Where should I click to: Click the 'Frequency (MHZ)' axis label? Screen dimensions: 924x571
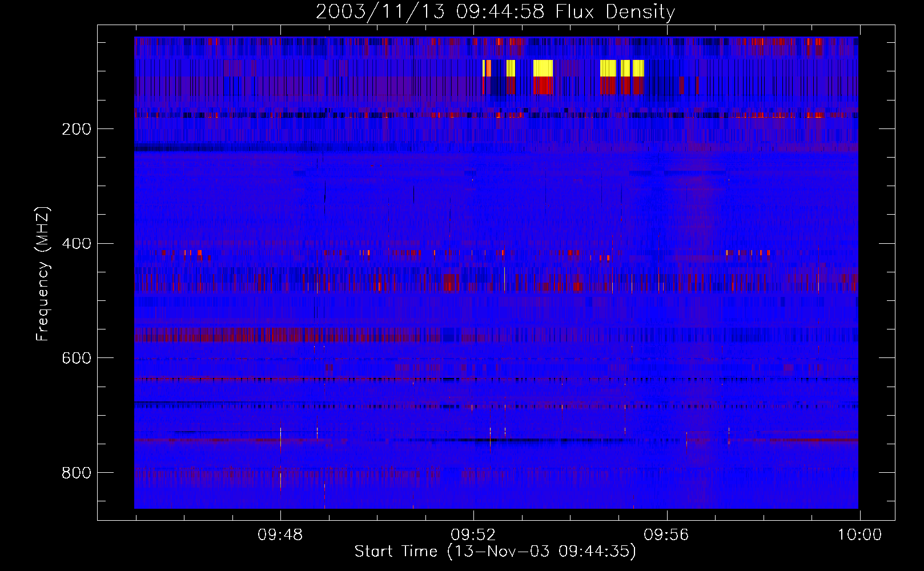point(43,274)
